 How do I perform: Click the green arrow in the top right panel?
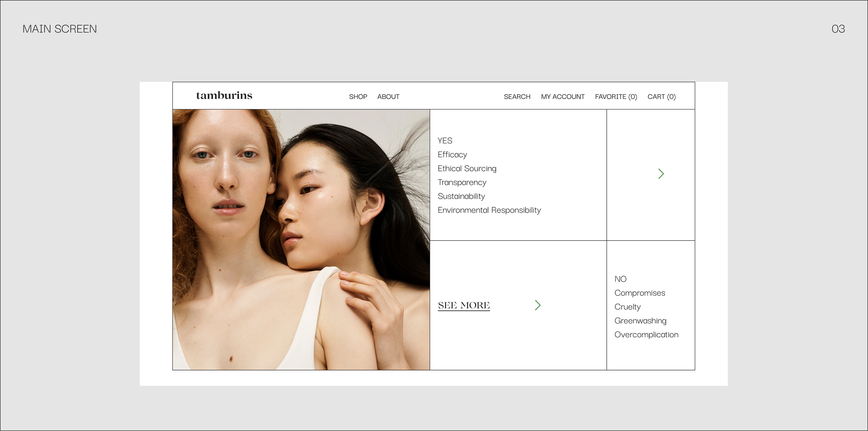coord(661,174)
